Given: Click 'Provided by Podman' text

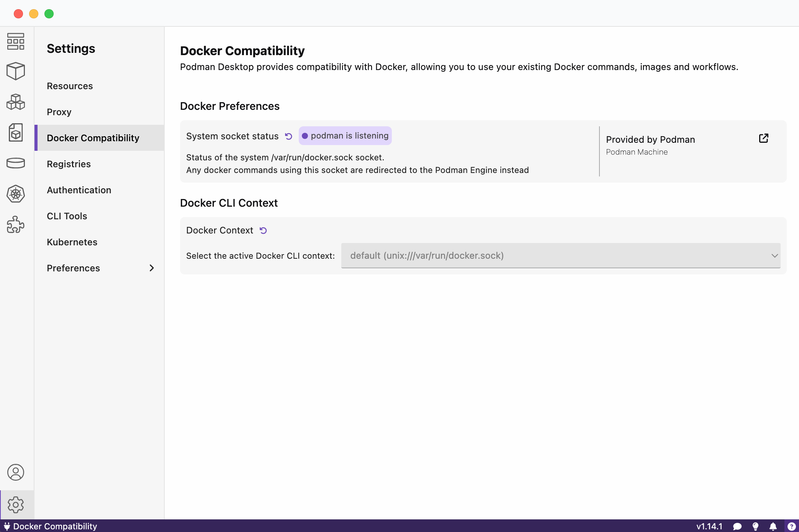Looking at the screenshot, I should click(650, 139).
